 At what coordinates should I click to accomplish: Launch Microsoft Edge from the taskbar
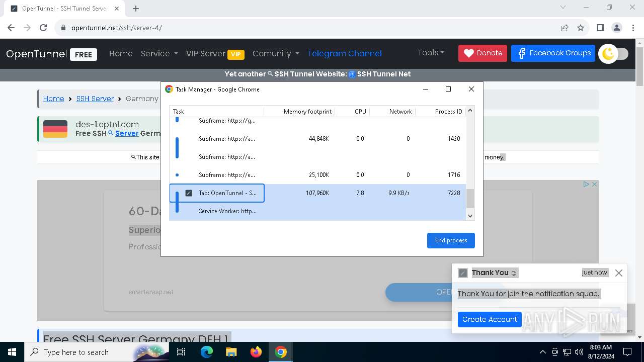coord(207,352)
